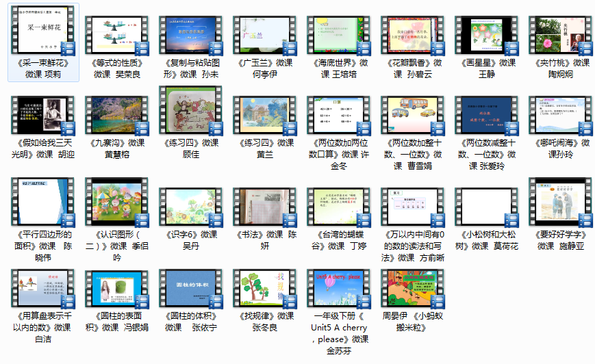The image size is (595, 364).
Task: Open the 《找规律》微课 张冬良 video file
Action: (x=264, y=289)
